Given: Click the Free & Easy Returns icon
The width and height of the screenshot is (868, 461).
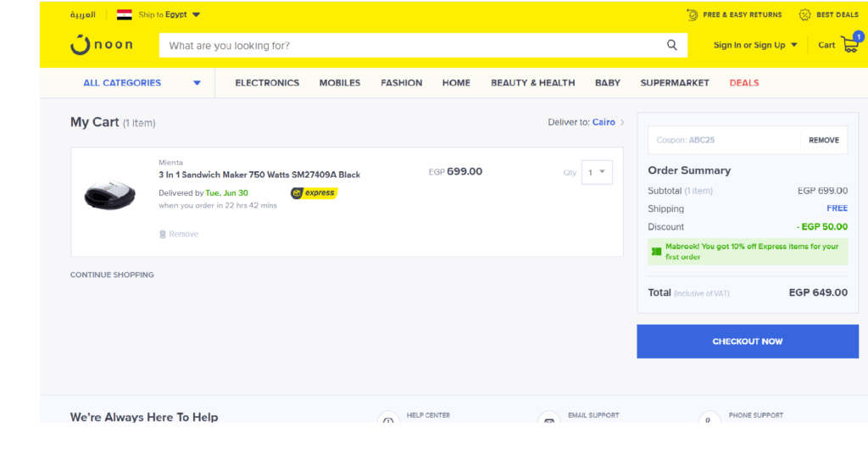Looking at the screenshot, I should pos(692,15).
